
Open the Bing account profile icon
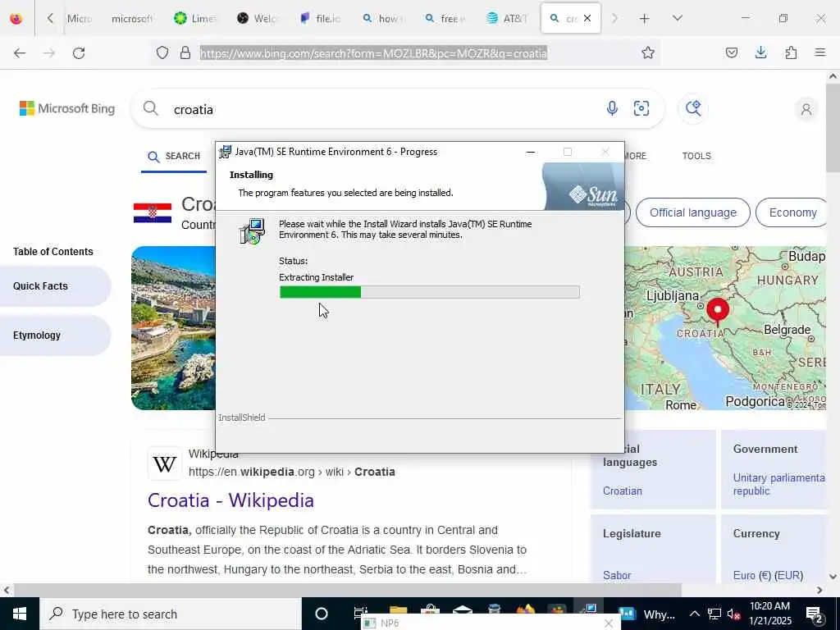pyautogui.click(x=806, y=110)
